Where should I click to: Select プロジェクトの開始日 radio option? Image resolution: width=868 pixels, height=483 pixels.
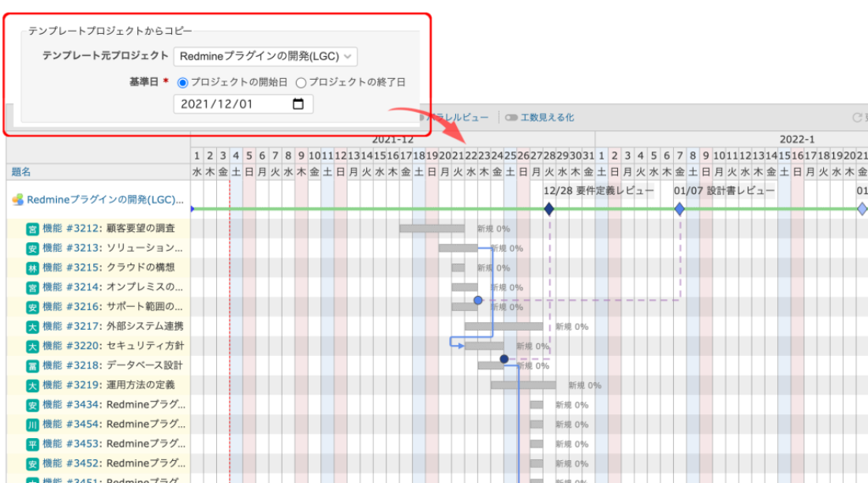(182, 83)
